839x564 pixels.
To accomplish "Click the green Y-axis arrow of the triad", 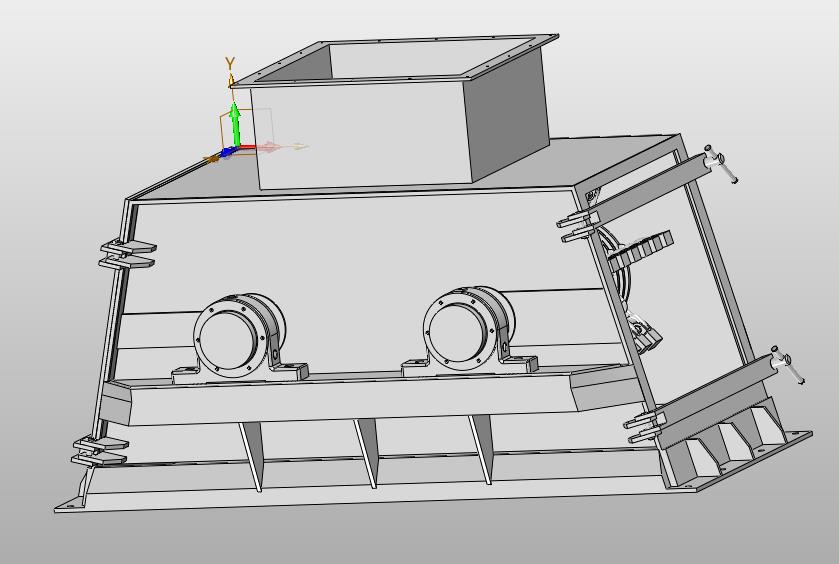I will [x=234, y=123].
